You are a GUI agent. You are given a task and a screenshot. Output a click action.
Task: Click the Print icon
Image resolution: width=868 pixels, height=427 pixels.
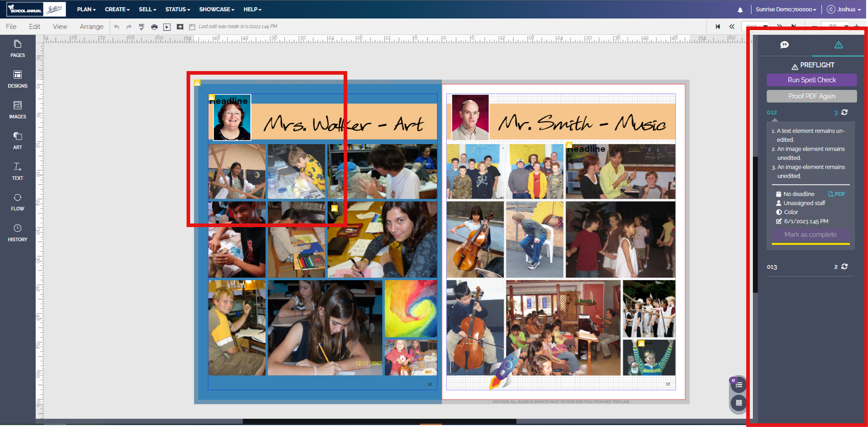[x=154, y=27]
